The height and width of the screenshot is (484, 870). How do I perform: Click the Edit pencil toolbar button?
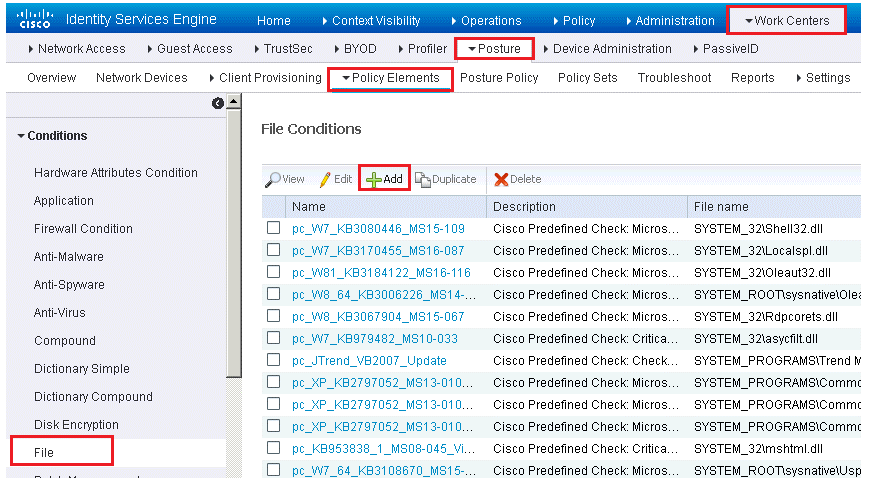tap(336, 179)
